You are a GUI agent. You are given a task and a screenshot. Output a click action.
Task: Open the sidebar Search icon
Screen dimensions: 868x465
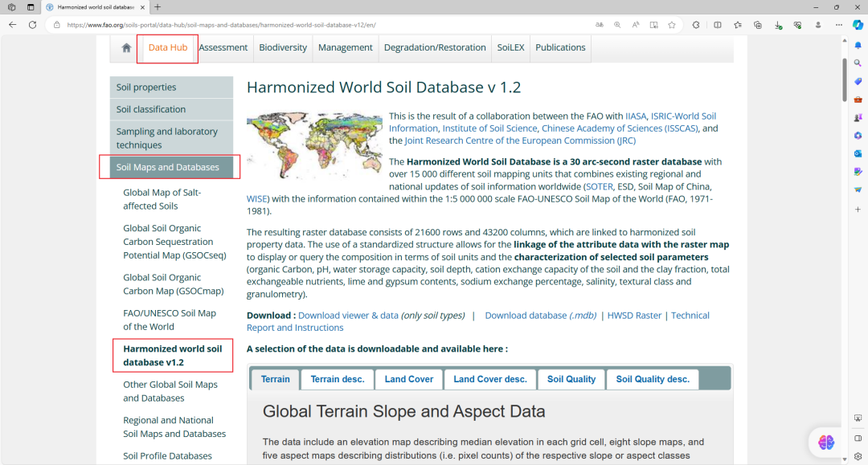coord(858,63)
